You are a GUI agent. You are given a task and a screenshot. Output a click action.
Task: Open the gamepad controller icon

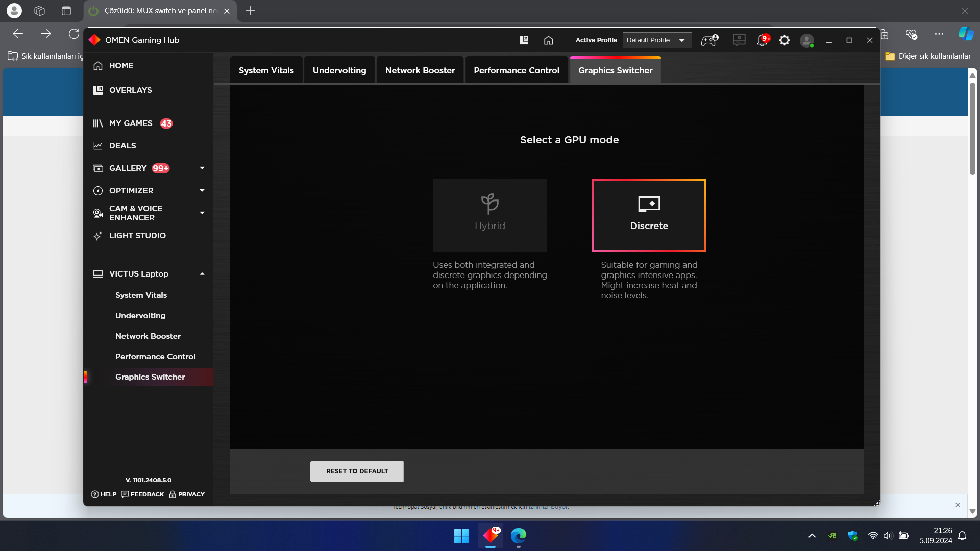click(x=709, y=40)
